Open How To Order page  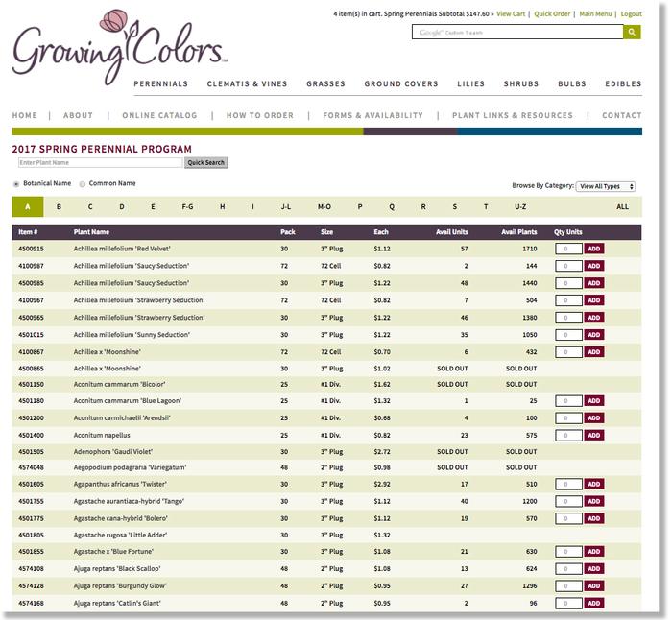click(260, 115)
